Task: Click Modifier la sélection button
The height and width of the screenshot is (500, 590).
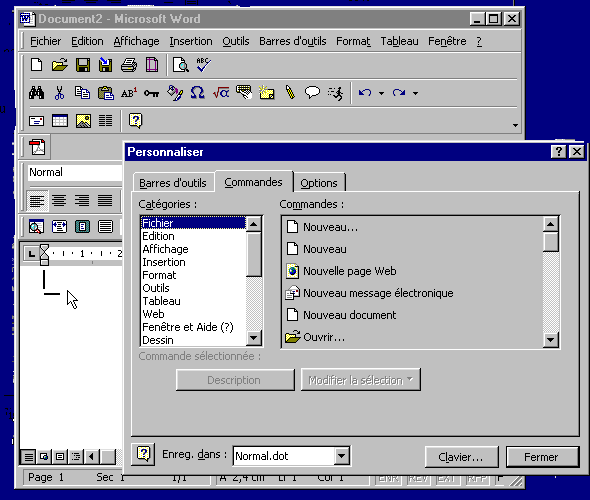Action: click(360, 380)
